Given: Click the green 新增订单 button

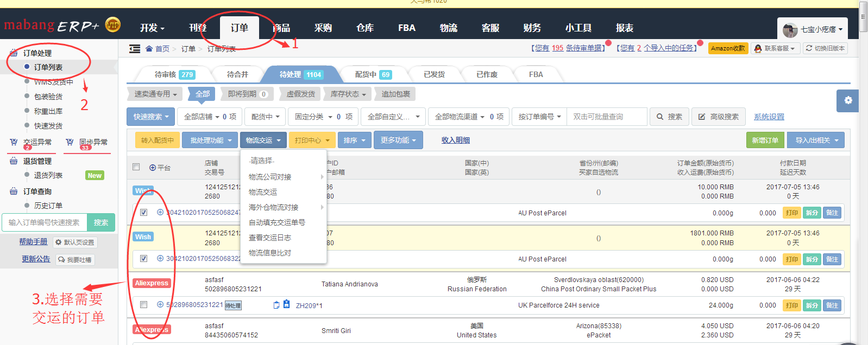Looking at the screenshot, I should click(765, 140).
